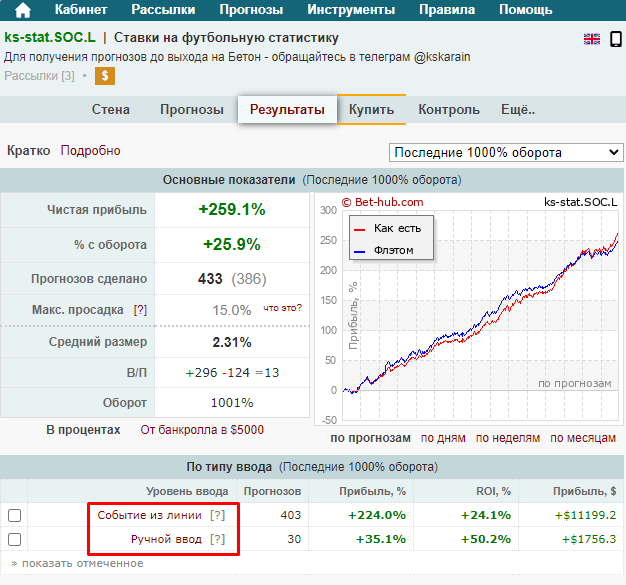Click the что это? link
Image resolution: width=626 pixels, height=585 pixels.
(283, 308)
